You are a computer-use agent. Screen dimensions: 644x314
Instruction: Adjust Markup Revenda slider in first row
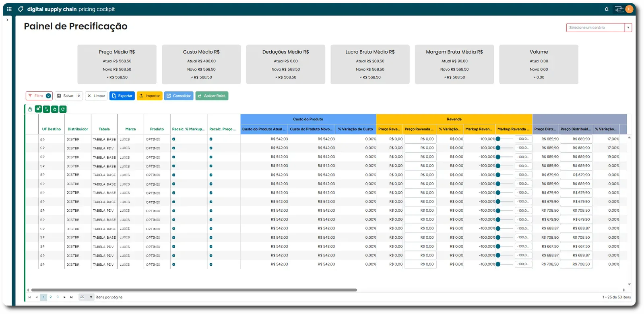(x=505, y=139)
